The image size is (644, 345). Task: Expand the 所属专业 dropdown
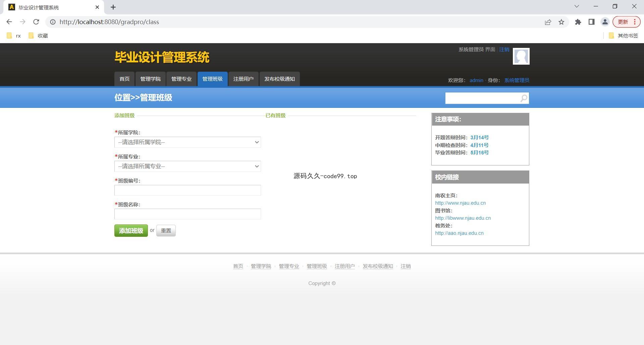click(x=187, y=166)
